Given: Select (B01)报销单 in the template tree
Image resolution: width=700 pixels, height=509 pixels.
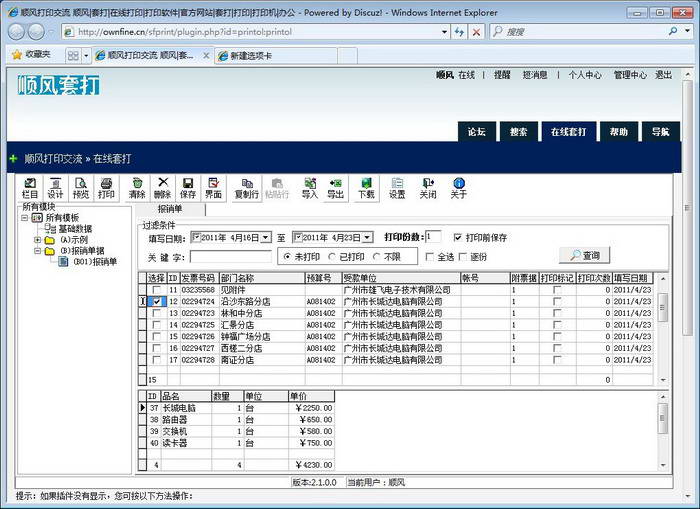Looking at the screenshot, I should [x=95, y=262].
